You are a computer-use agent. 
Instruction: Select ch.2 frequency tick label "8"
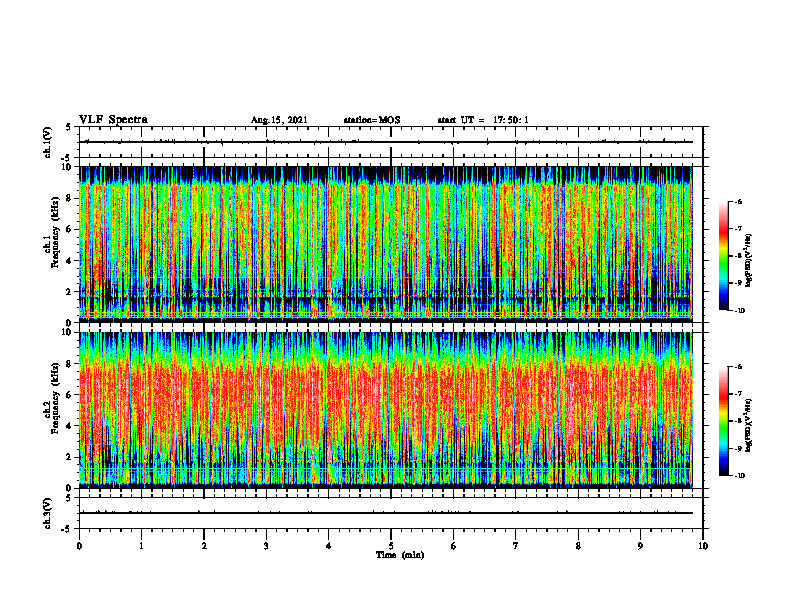(70, 364)
